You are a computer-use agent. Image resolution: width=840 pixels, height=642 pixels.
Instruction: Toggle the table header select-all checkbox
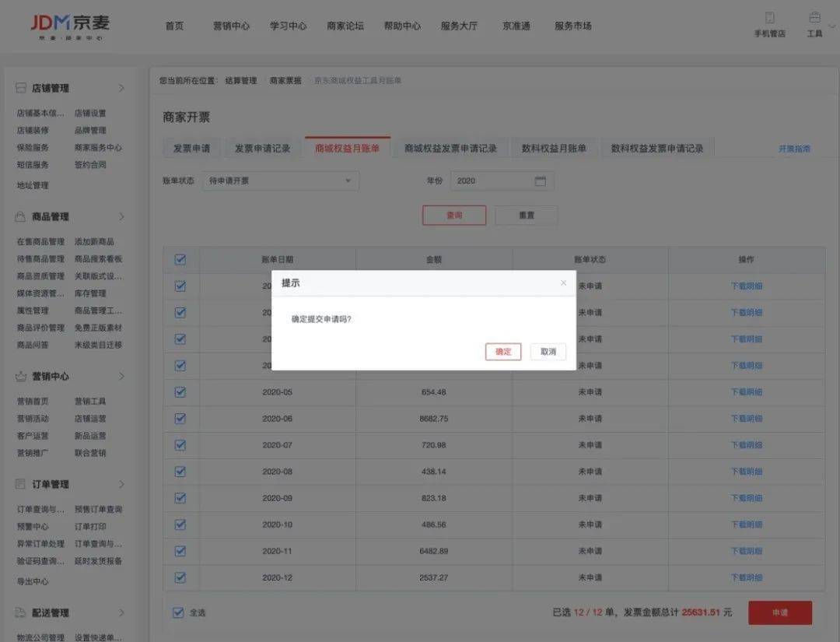(x=180, y=260)
